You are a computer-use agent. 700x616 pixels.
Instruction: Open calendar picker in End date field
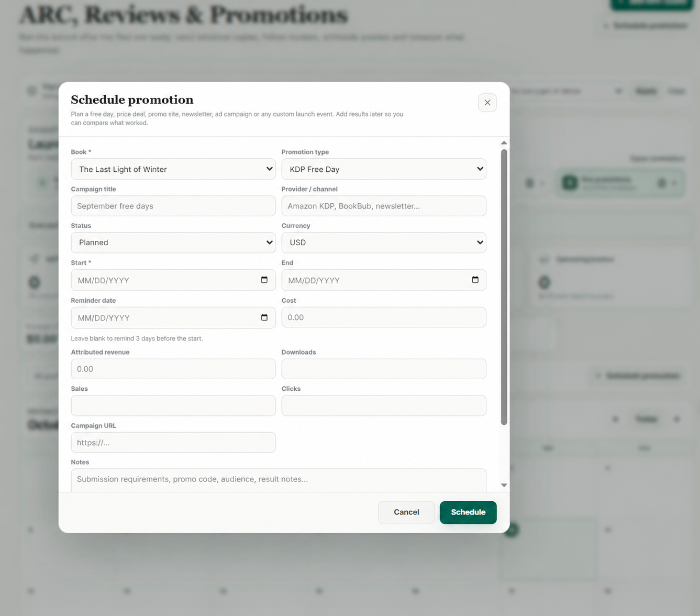tap(475, 280)
